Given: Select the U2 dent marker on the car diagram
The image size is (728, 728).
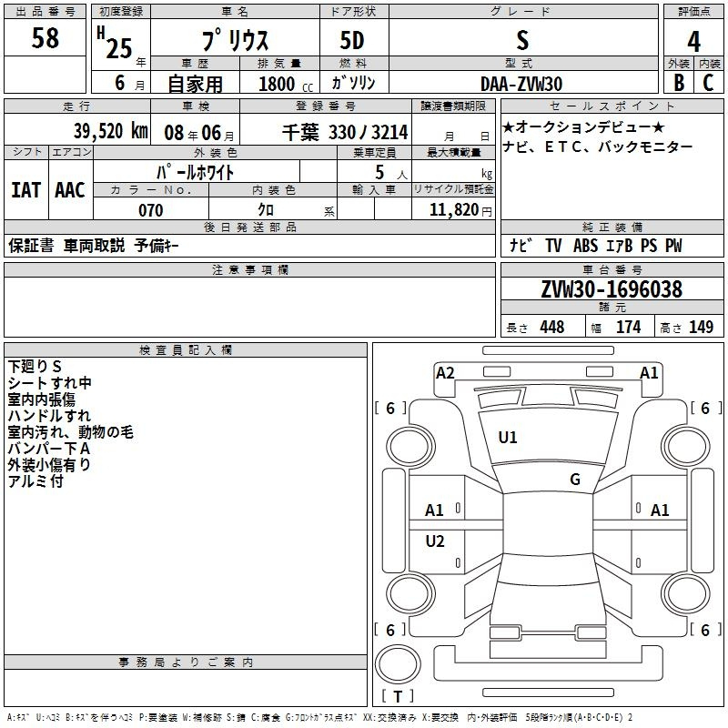Looking at the screenshot, I should click(x=435, y=541).
